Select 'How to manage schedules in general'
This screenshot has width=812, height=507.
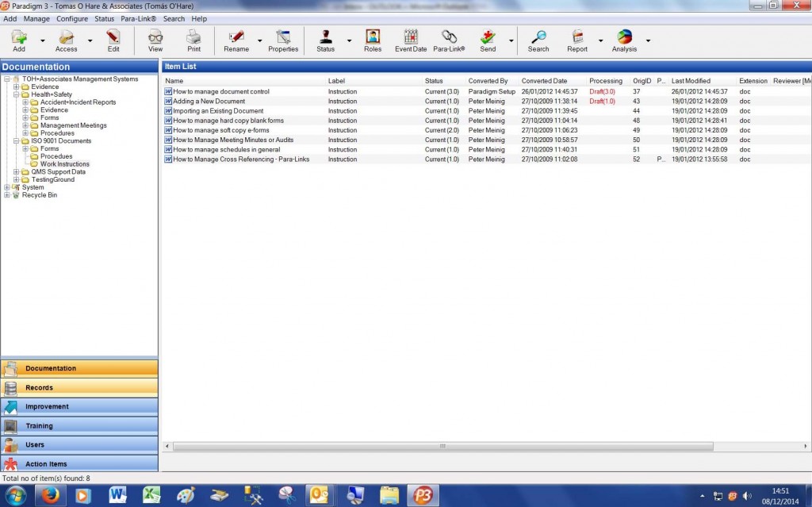487,150
